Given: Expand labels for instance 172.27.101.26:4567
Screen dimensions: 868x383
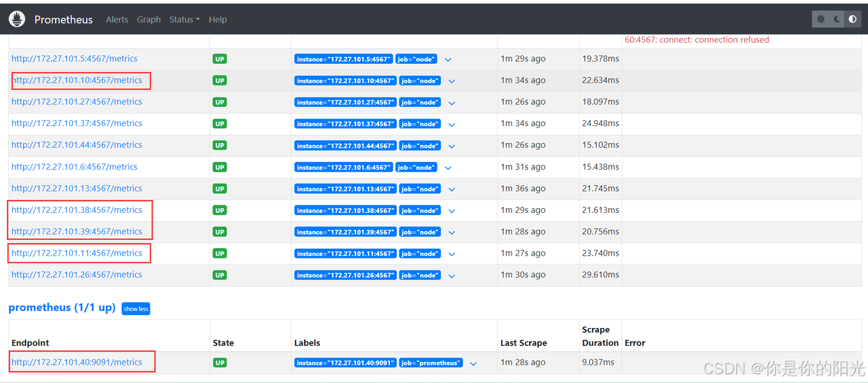Looking at the screenshot, I should [452, 276].
